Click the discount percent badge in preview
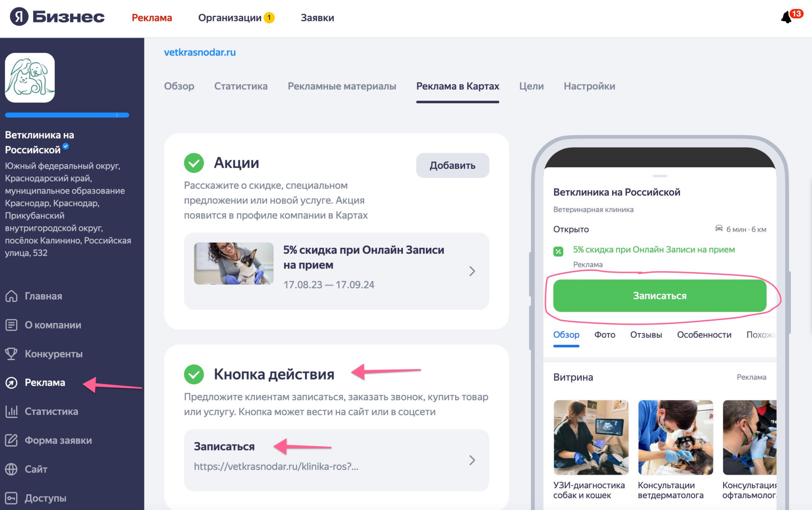The image size is (812, 510). click(x=558, y=251)
